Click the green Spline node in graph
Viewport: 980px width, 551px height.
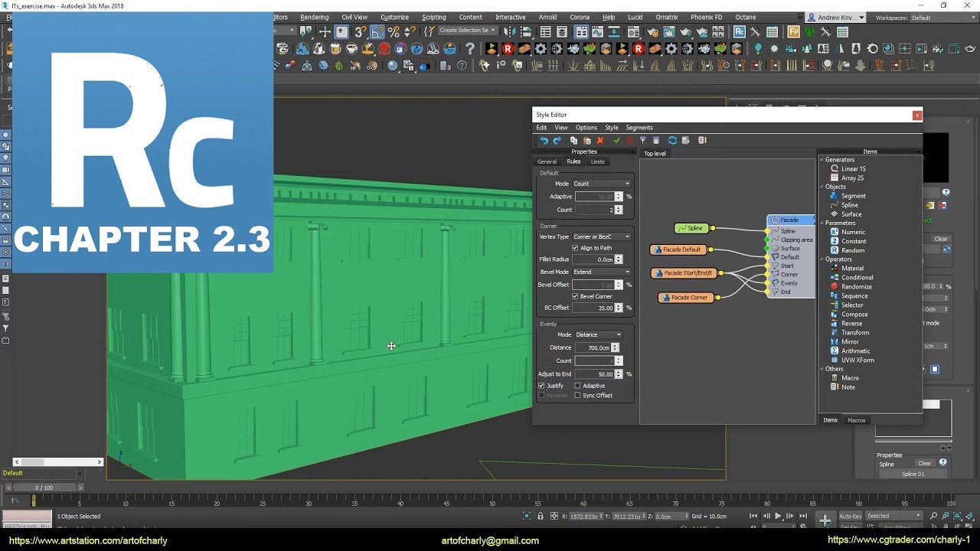[x=691, y=228]
